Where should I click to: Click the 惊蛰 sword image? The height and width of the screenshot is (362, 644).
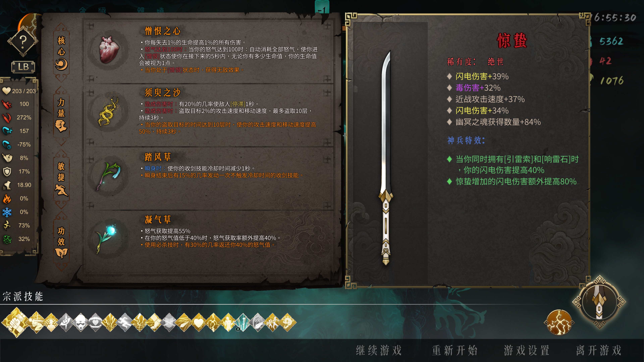pyautogui.click(x=386, y=158)
